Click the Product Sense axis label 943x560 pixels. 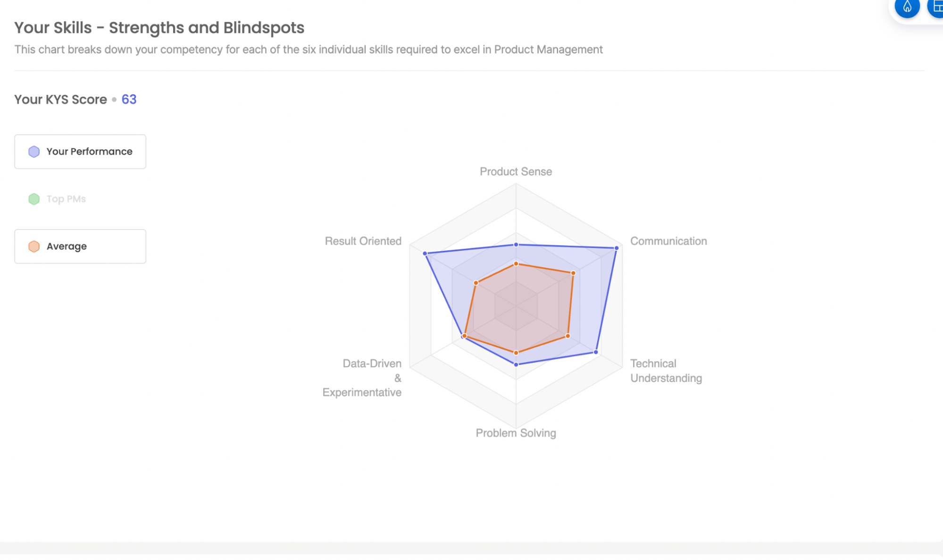516,172
